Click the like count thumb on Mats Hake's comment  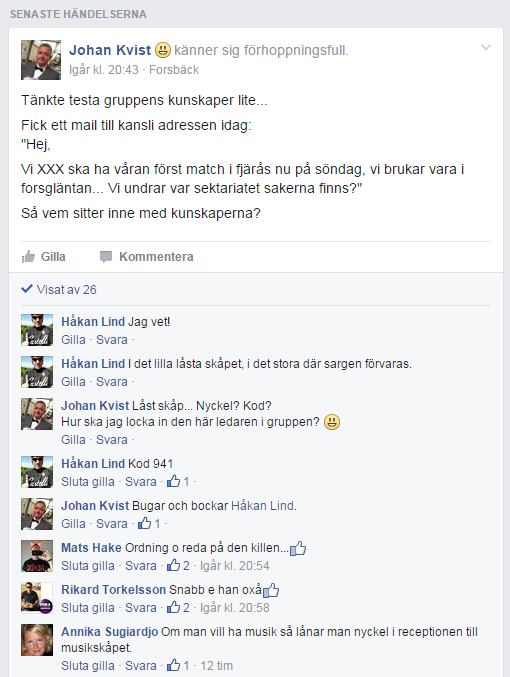coord(174,565)
